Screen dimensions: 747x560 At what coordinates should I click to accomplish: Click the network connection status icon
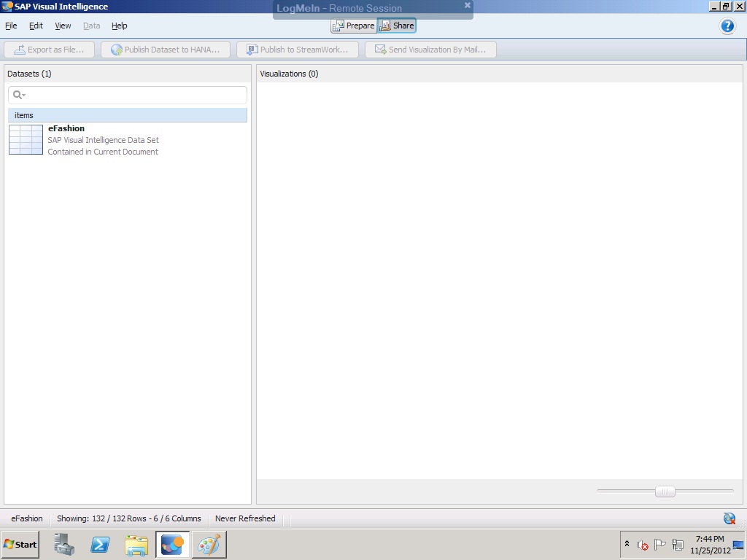tap(729, 518)
